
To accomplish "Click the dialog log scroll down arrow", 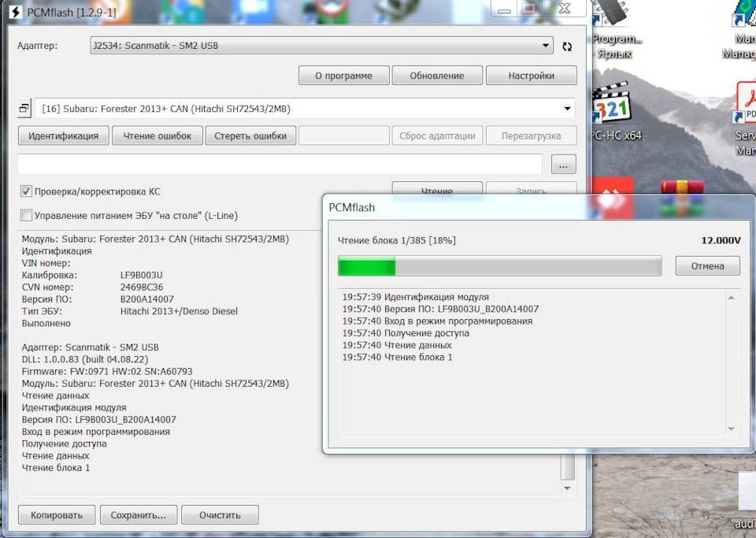I will (x=732, y=429).
